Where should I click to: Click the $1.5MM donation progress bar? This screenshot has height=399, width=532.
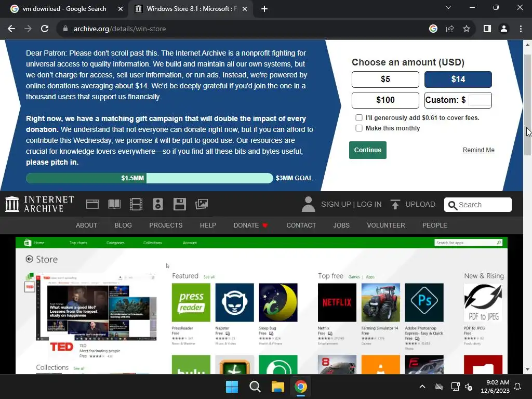coord(149,178)
